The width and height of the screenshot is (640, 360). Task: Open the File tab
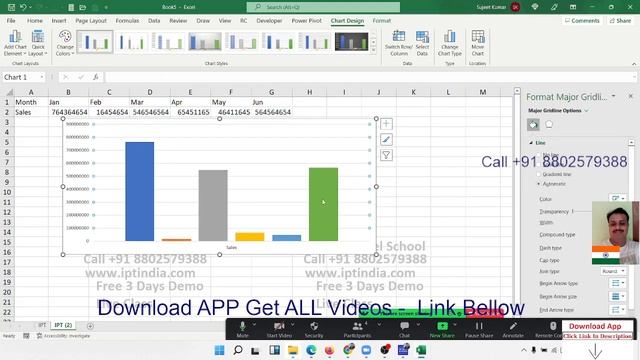(11, 20)
